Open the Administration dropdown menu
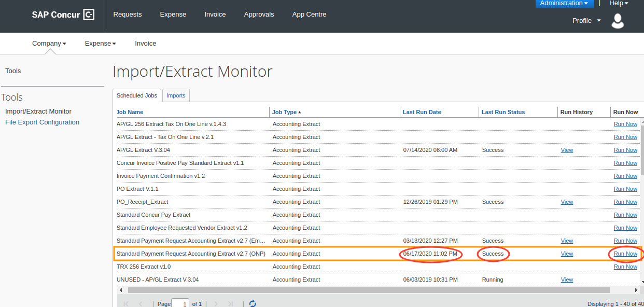The height and width of the screenshot is (307, 644). [564, 4]
